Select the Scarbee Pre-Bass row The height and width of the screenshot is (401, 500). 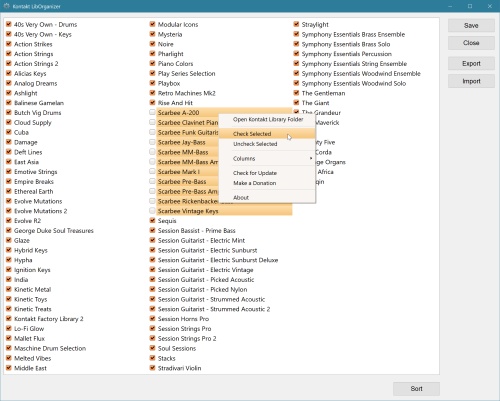click(182, 182)
